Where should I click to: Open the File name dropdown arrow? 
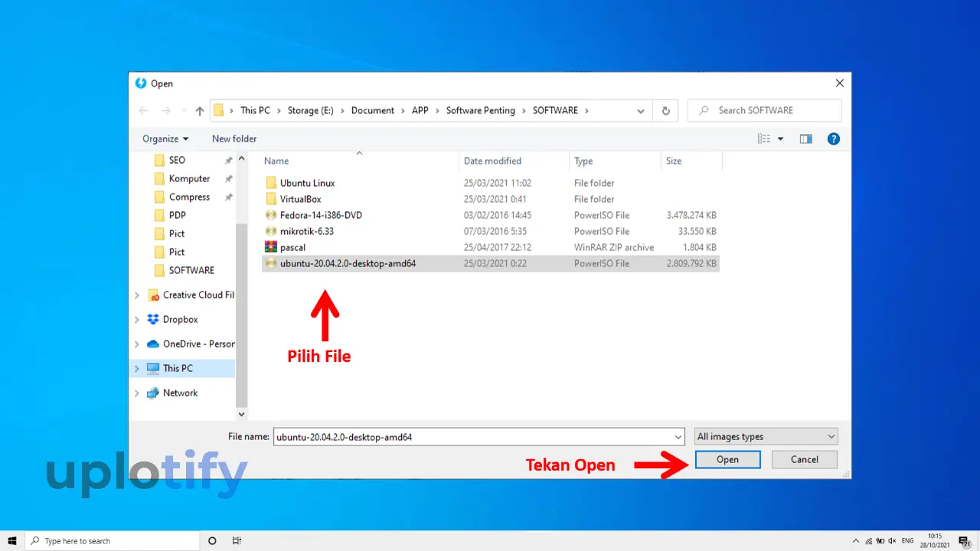click(x=678, y=437)
